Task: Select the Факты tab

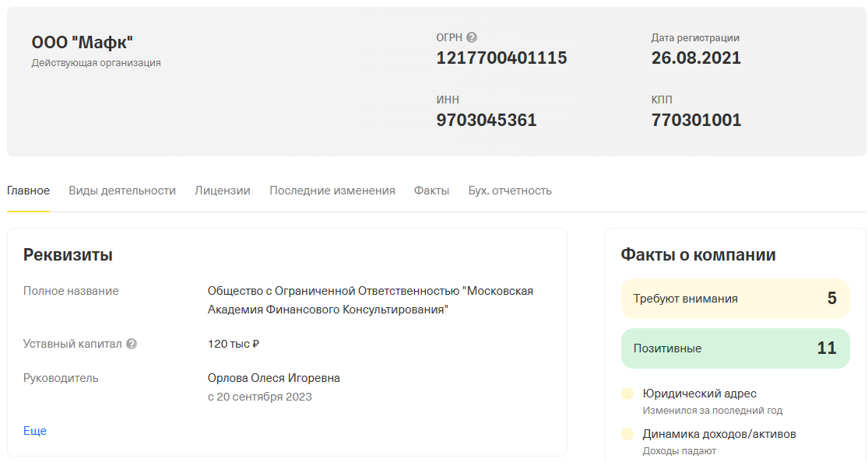Action: click(x=432, y=191)
